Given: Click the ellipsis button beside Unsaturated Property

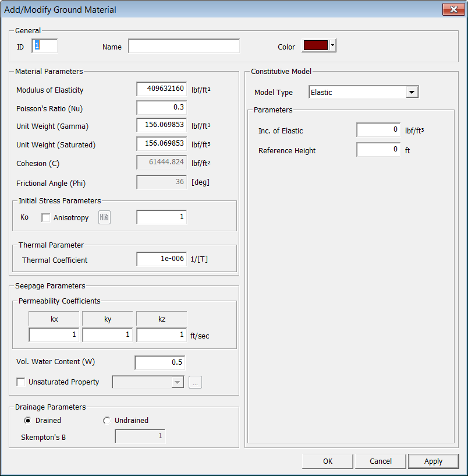Looking at the screenshot, I should click(x=195, y=382).
